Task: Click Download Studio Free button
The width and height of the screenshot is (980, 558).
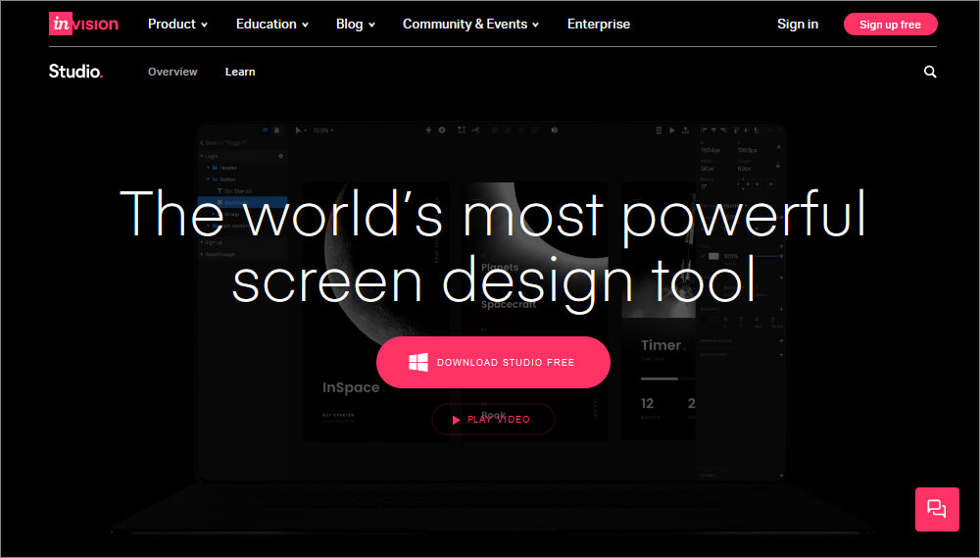Action: [x=493, y=362]
